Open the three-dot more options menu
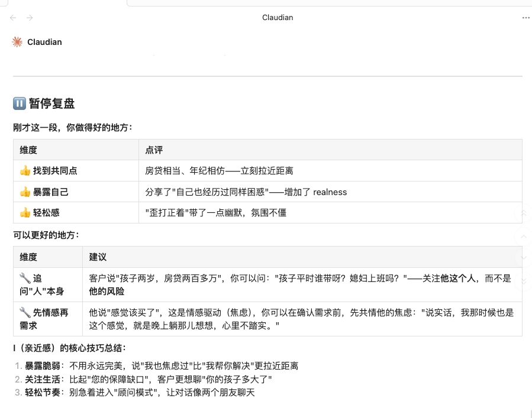 (525, 18)
